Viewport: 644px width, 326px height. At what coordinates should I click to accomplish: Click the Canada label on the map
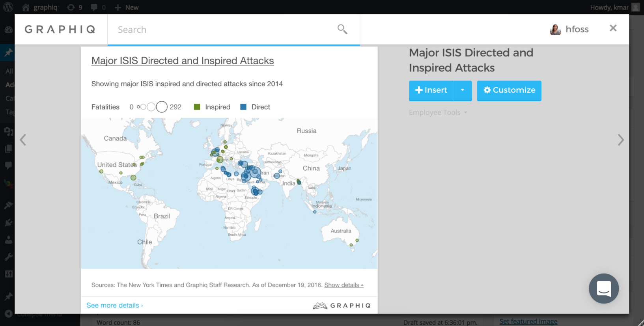point(115,138)
